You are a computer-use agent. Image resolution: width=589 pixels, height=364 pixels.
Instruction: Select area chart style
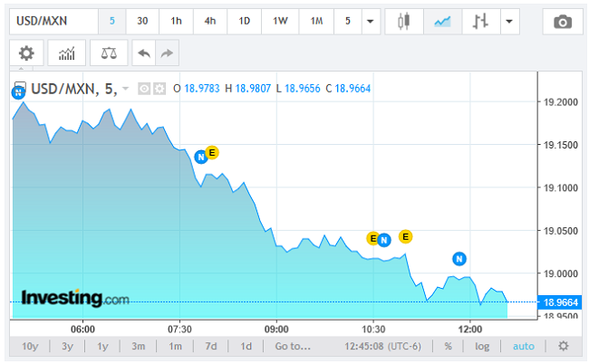coord(442,21)
